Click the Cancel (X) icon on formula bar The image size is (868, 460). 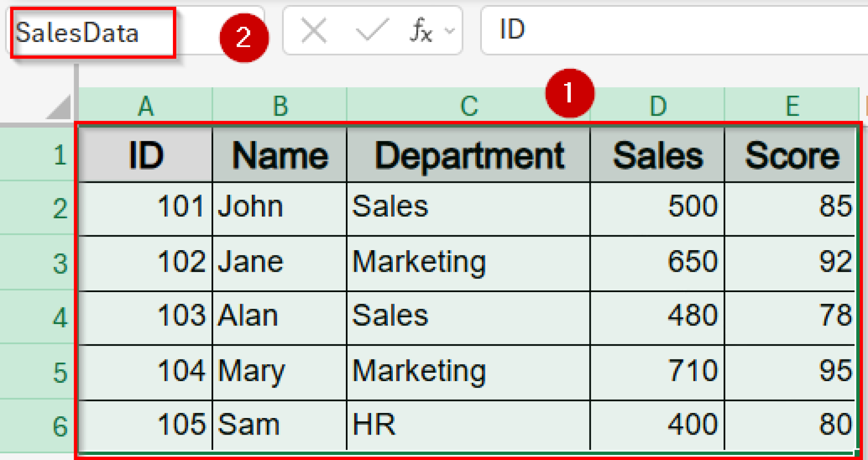[313, 30]
